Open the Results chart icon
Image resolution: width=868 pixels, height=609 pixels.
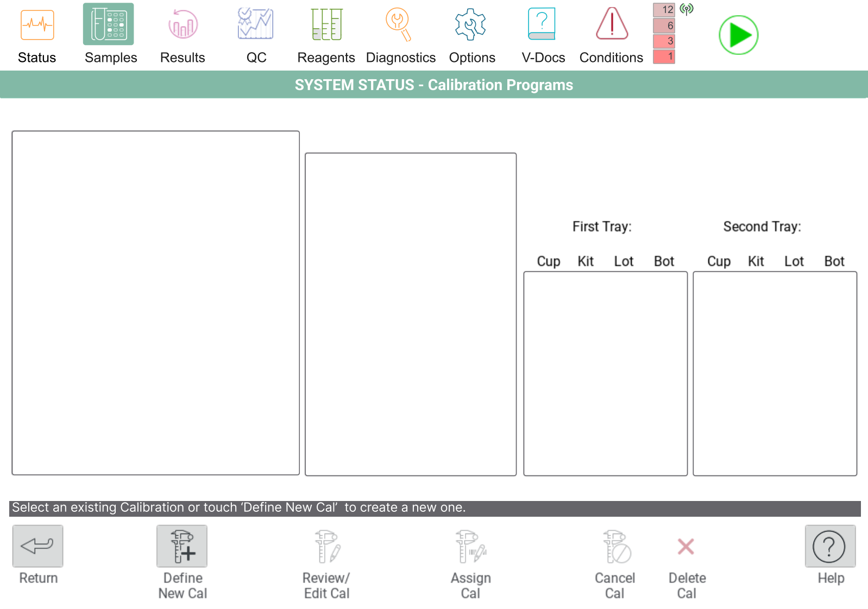pyautogui.click(x=183, y=24)
